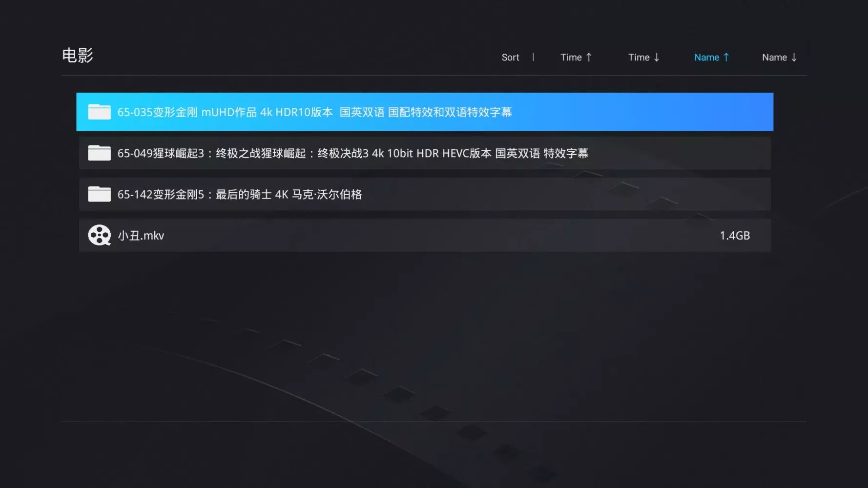Select the 65-035变形金刚 mUHD作品 4k HDR10版本 row
The height and width of the screenshot is (488, 868).
tap(425, 112)
